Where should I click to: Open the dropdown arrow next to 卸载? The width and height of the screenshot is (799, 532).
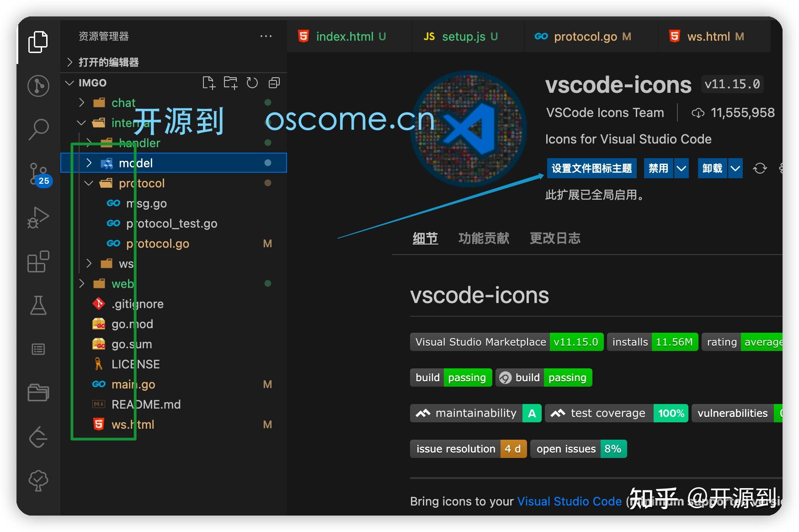coord(735,168)
